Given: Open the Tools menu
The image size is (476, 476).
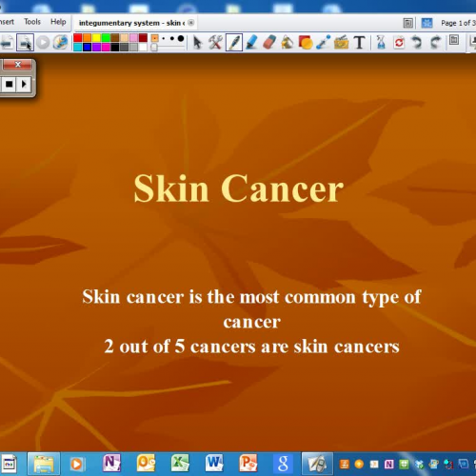Looking at the screenshot, I should tap(32, 22).
